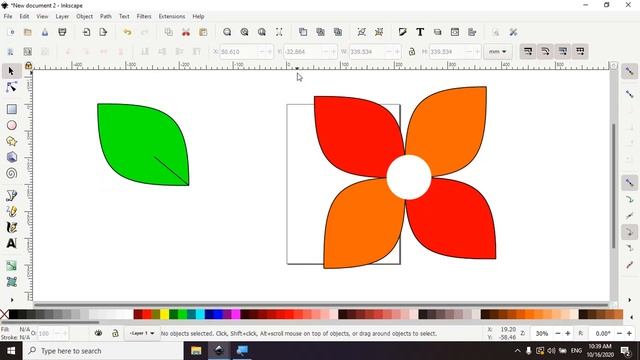Open the mm units dropdown
The width and height of the screenshot is (640, 360).
click(x=498, y=52)
